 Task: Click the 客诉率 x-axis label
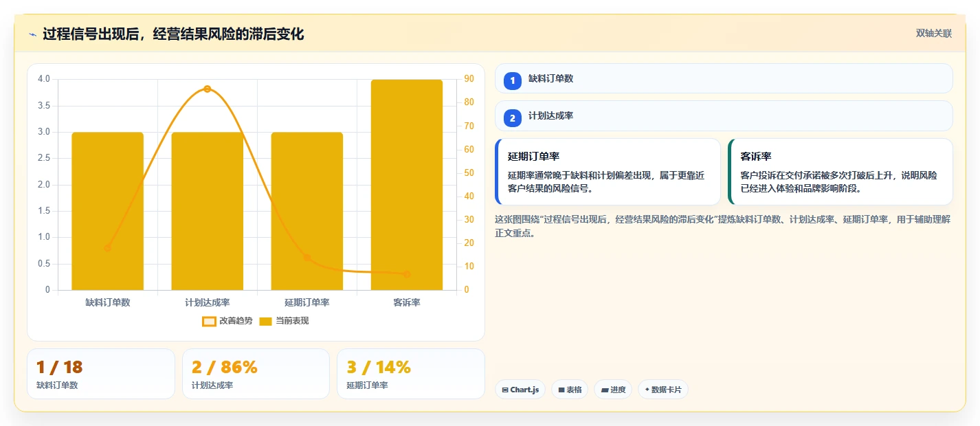click(x=407, y=302)
